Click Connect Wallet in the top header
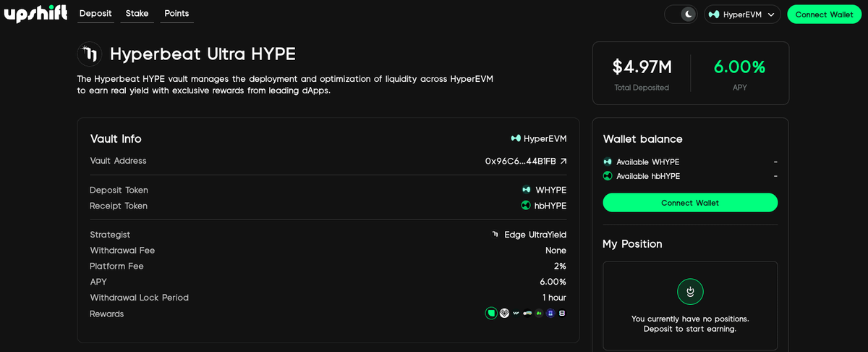Screen dimensions: 868x352 click(824, 14)
